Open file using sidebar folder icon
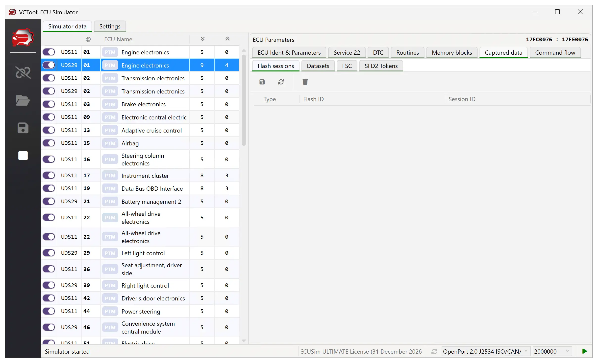 pyautogui.click(x=23, y=100)
